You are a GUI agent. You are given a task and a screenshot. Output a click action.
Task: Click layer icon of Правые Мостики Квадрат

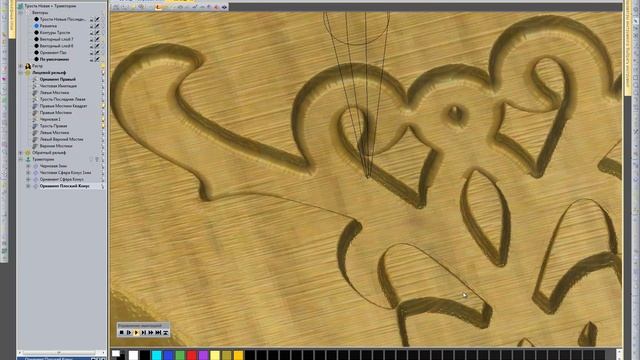click(x=36, y=106)
